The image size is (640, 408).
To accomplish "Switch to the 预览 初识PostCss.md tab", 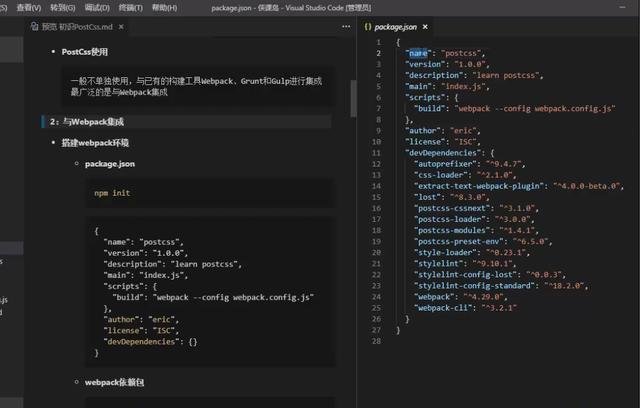I will [x=77, y=27].
